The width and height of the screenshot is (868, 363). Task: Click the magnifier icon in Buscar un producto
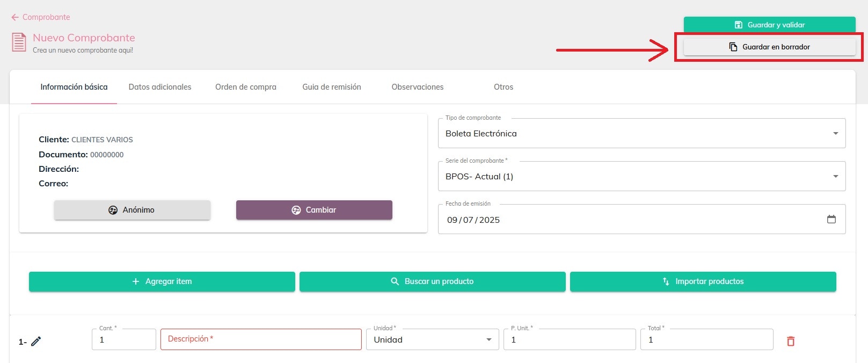pyautogui.click(x=395, y=281)
